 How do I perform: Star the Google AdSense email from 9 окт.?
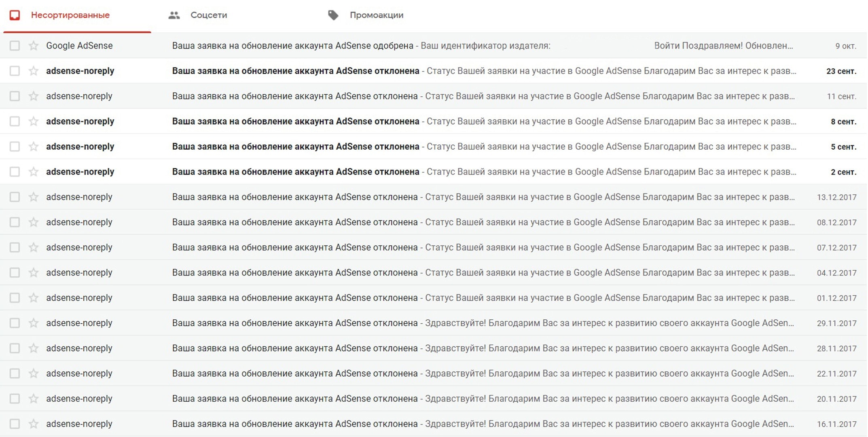point(34,46)
